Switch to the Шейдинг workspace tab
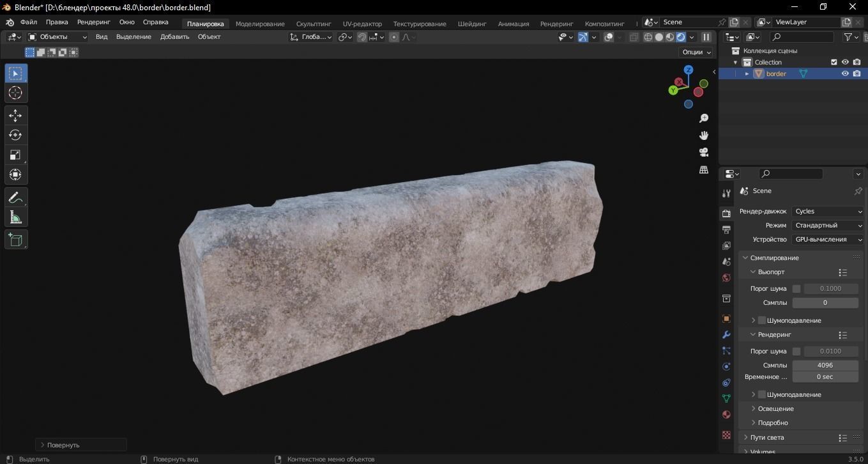The height and width of the screenshot is (464, 868). pos(472,24)
